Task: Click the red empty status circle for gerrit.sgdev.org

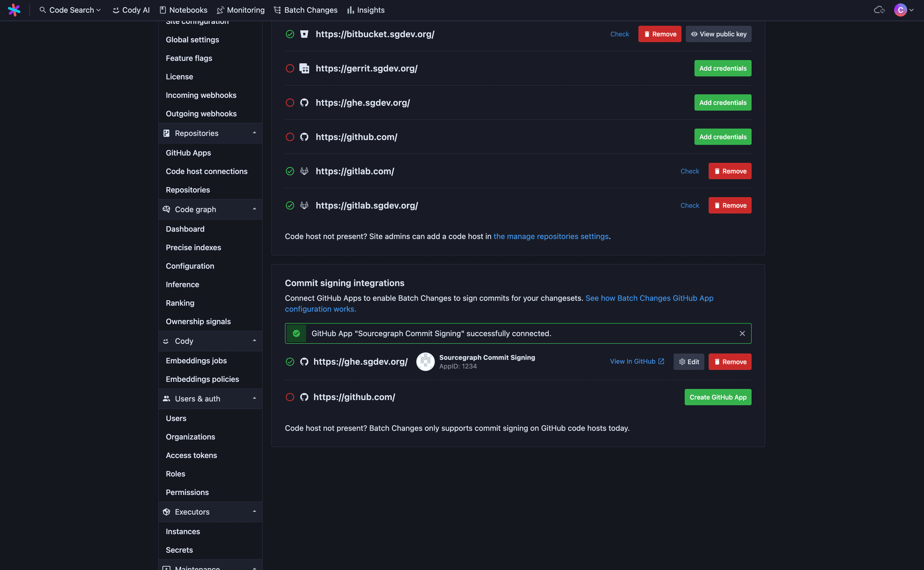Action: pyautogui.click(x=290, y=68)
